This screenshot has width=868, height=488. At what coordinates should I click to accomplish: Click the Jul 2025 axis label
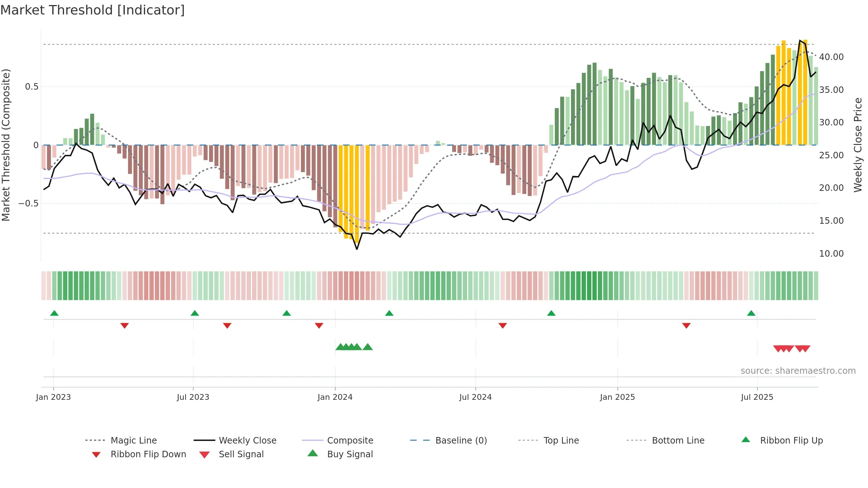[x=757, y=397]
